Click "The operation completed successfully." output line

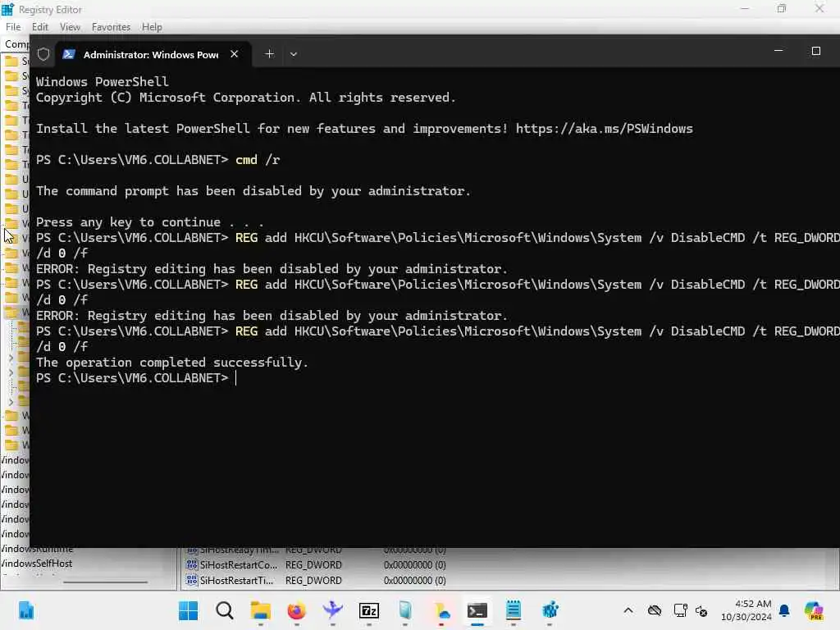click(x=172, y=363)
